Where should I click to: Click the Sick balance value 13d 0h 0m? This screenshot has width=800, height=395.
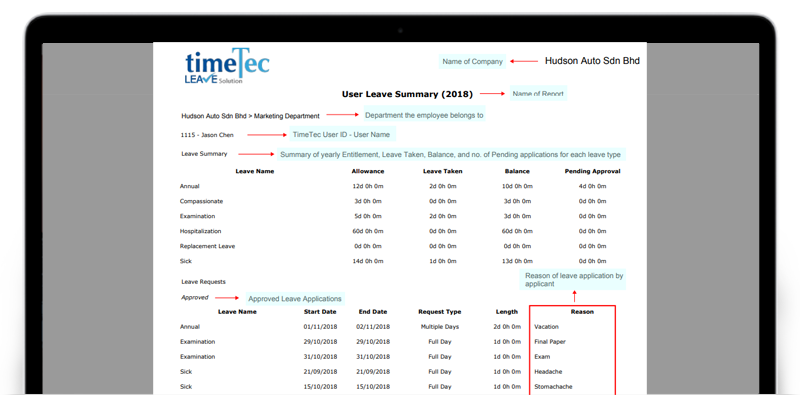pyautogui.click(x=517, y=261)
